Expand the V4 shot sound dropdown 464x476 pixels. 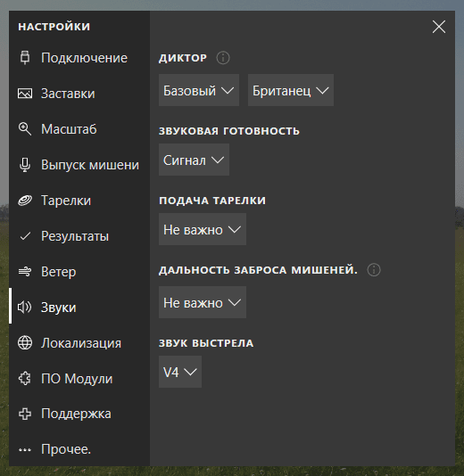(x=180, y=372)
